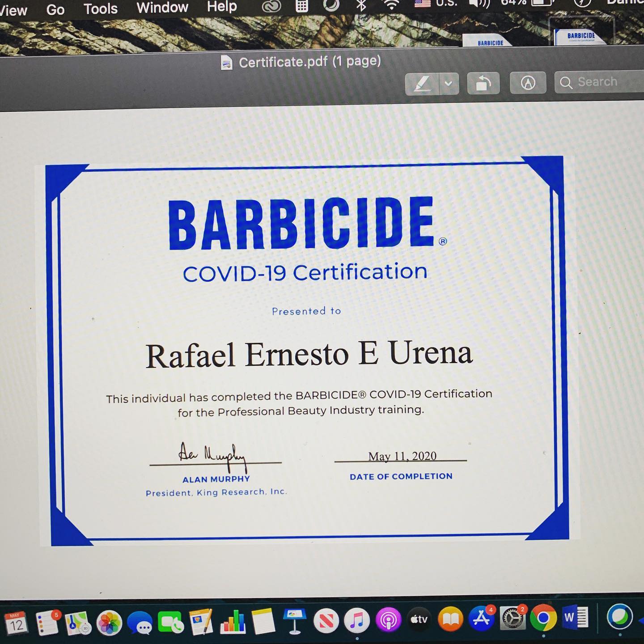Click the DATE OF COMPLETION label

[x=401, y=476]
